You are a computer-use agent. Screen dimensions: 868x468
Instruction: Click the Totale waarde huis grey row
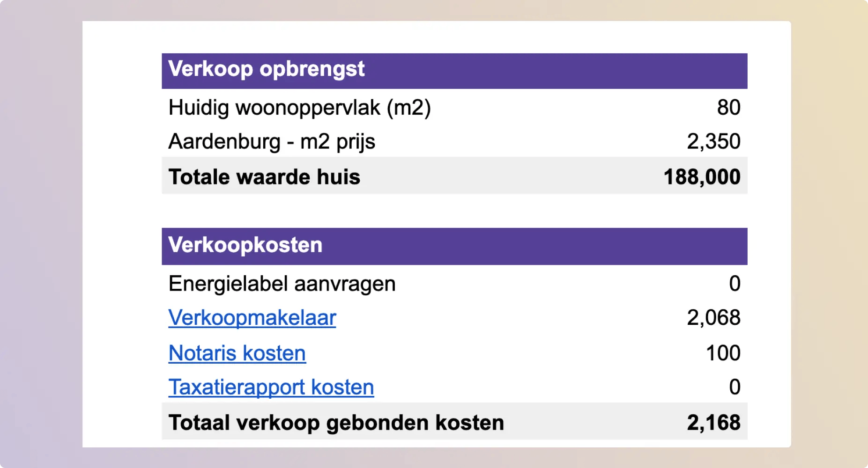[454, 175]
